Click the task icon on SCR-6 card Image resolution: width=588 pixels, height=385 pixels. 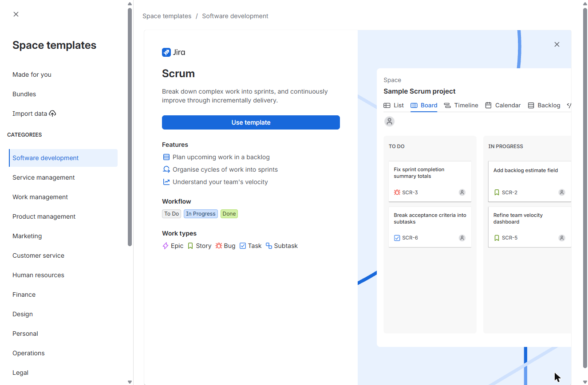pyautogui.click(x=397, y=238)
